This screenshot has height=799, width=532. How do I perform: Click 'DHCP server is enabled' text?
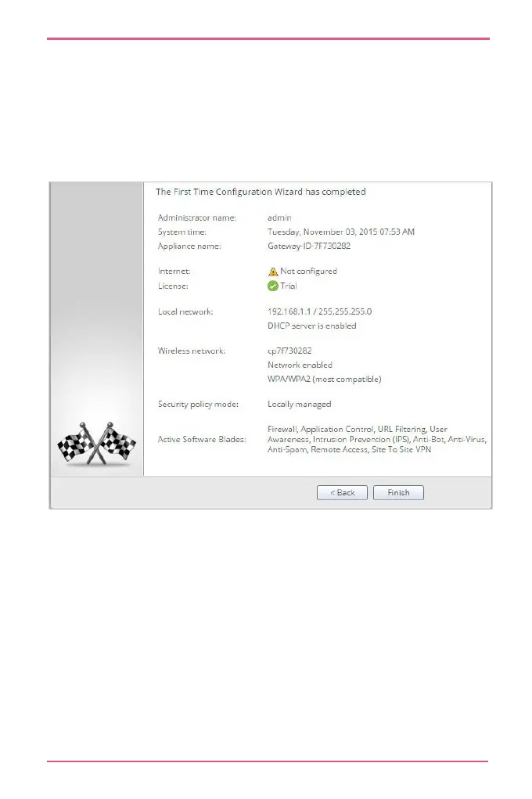[312, 326]
